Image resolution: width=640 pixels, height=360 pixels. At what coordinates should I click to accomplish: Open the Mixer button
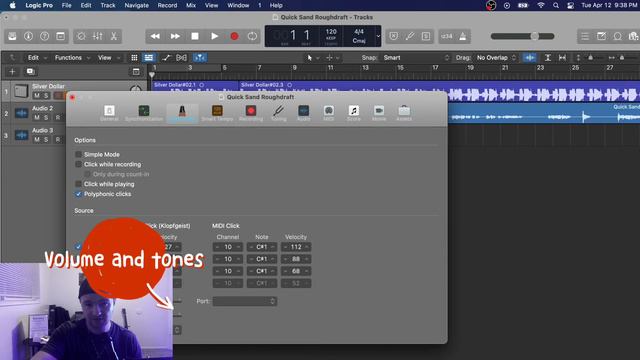point(98,36)
